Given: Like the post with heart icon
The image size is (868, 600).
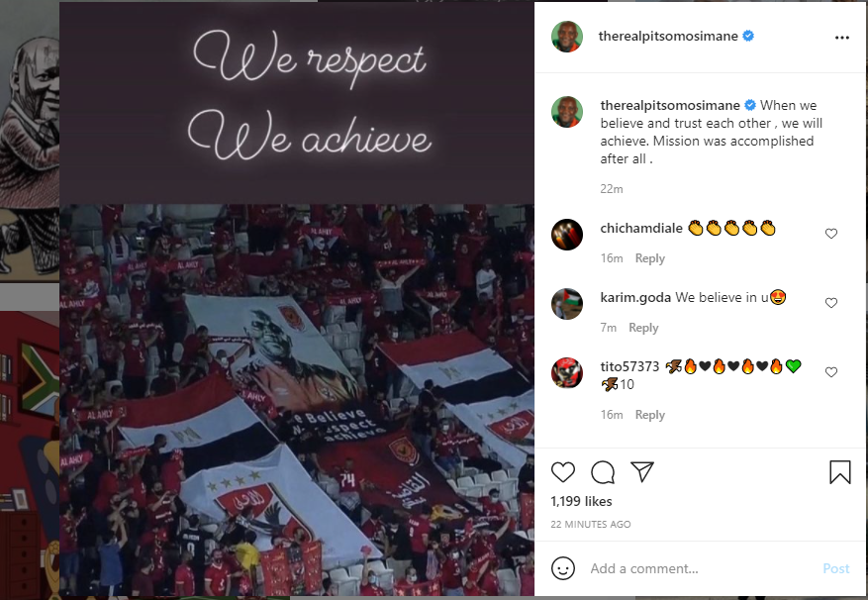Looking at the screenshot, I should [x=563, y=472].
